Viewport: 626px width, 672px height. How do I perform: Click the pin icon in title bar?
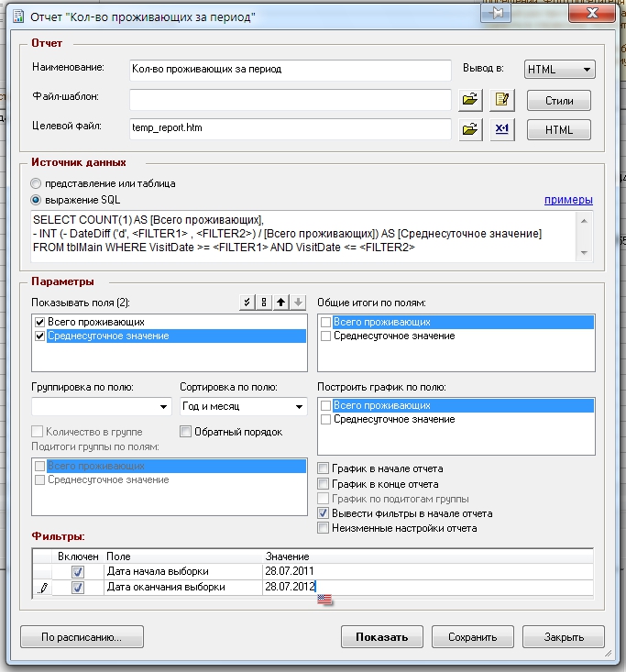pos(495,15)
